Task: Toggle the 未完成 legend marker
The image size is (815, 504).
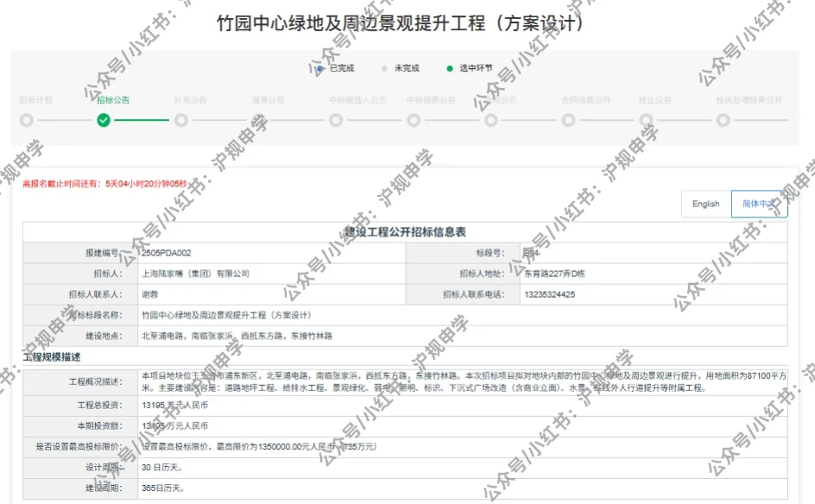Action: click(x=383, y=68)
